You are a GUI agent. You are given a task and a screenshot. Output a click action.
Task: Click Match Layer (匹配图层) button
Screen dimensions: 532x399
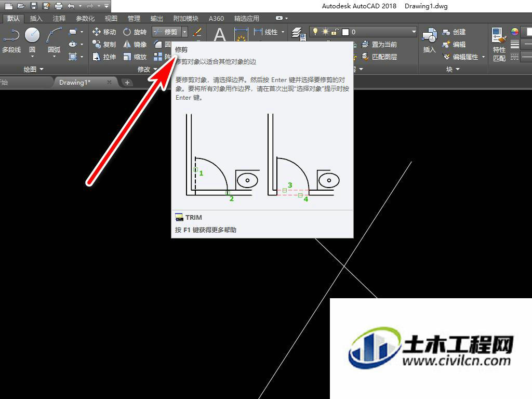pos(379,57)
